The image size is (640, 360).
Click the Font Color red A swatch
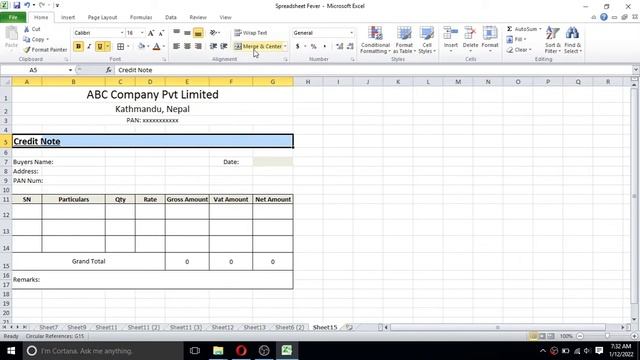156,47
